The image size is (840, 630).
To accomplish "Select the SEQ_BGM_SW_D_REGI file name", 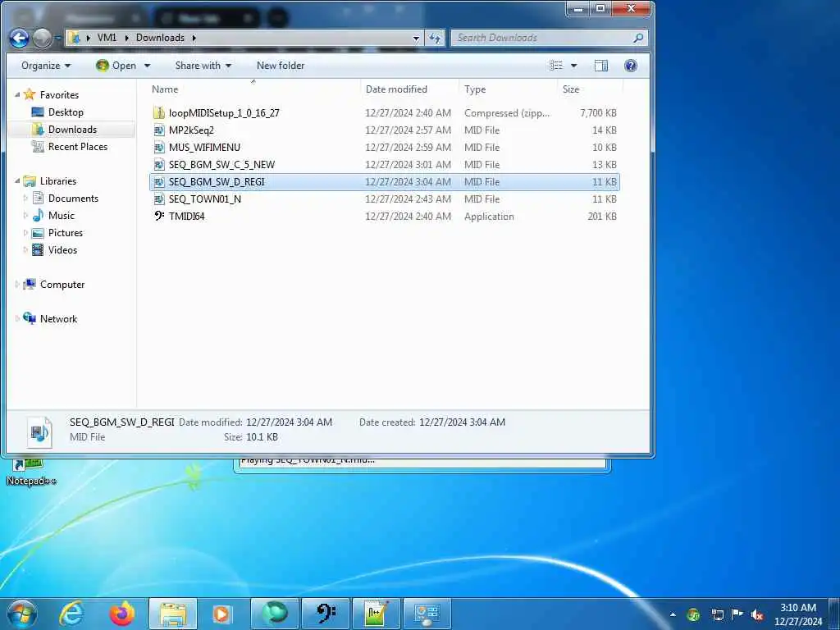I will [x=217, y=182].
